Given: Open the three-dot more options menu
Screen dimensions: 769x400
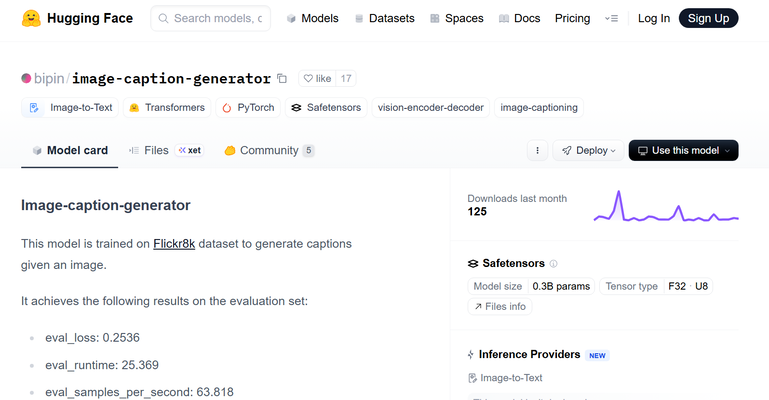Looking at the screenshot, I should (537, 150).
